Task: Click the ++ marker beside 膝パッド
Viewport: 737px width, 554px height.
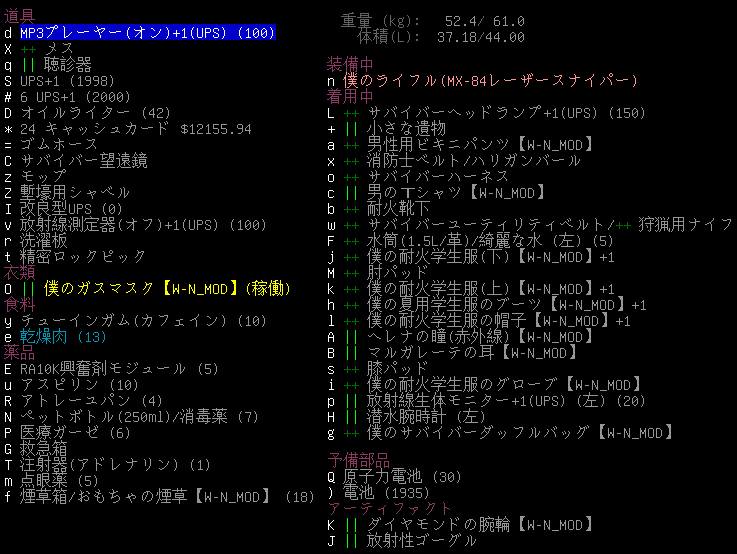Action: tap(351, 369)
